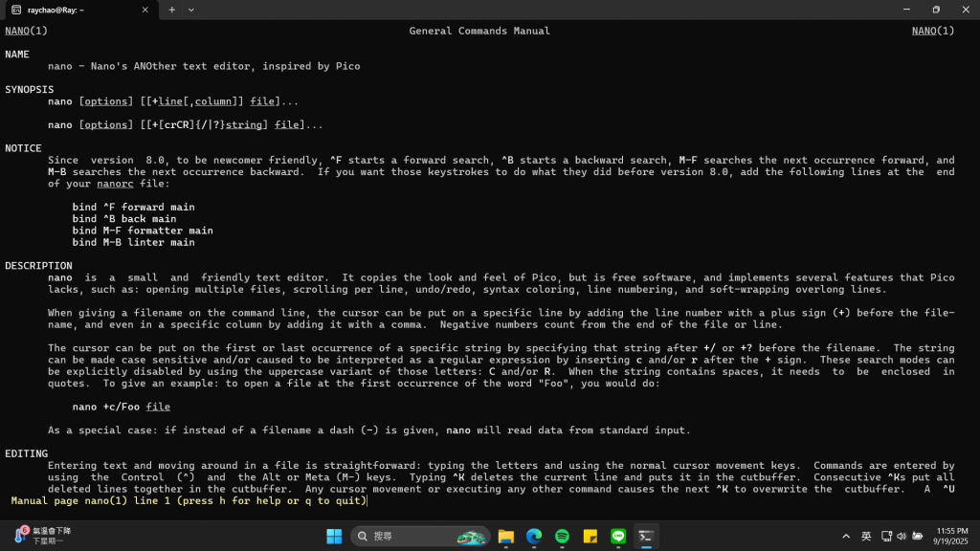Viewport: 980px width, 551px height.
Task: Click the line 'bind M-B linter main'
Action: pos(133,242)
